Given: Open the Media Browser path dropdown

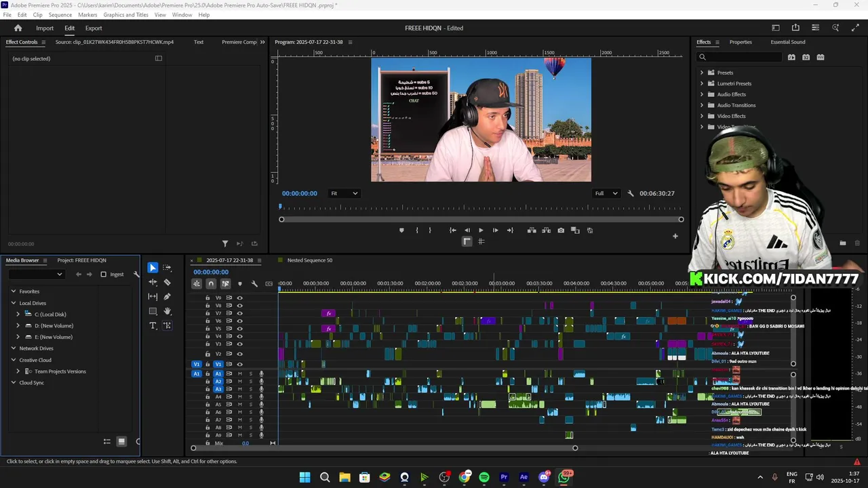Looking at the screenshot, I should click(x=35, y=274).
